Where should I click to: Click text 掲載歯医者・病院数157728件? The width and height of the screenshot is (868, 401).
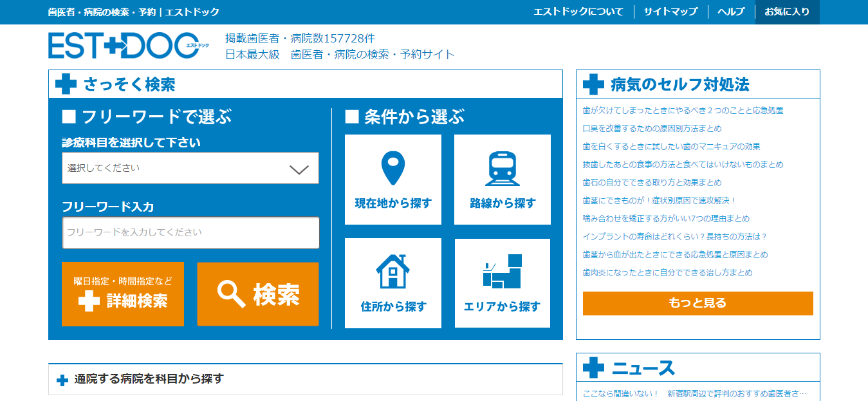300,38
